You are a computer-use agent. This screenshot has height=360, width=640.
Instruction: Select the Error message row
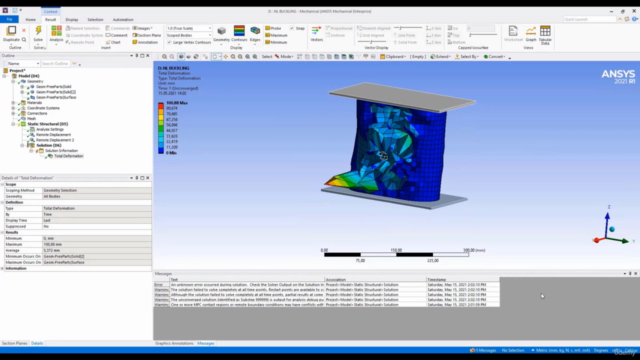point(327,284)
